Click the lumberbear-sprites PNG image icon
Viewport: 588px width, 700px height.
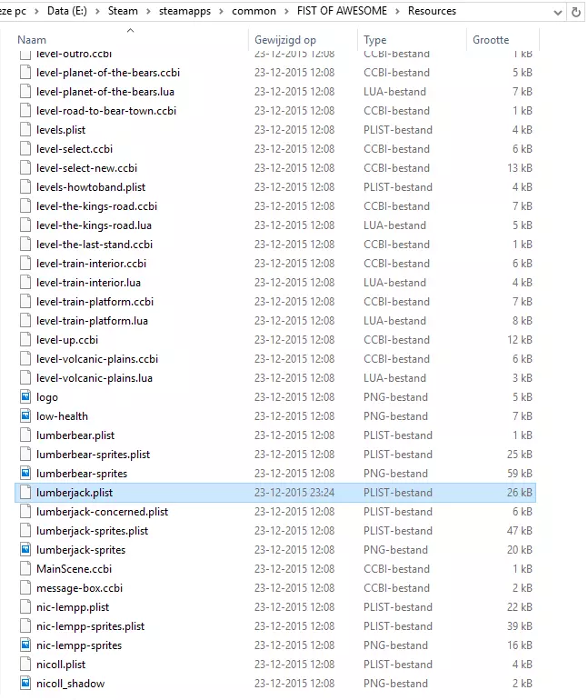(25, 474)
